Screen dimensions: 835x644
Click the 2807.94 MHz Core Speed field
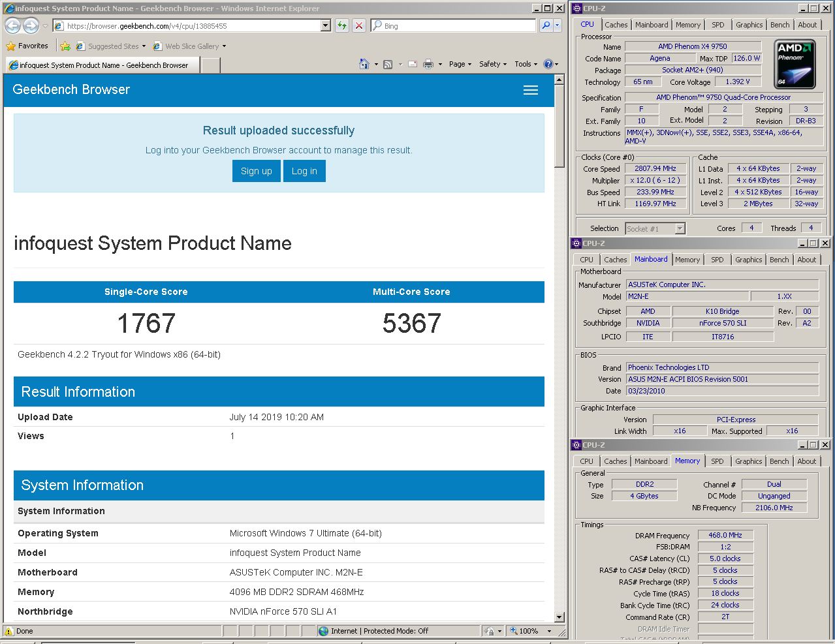click(655, 168)
